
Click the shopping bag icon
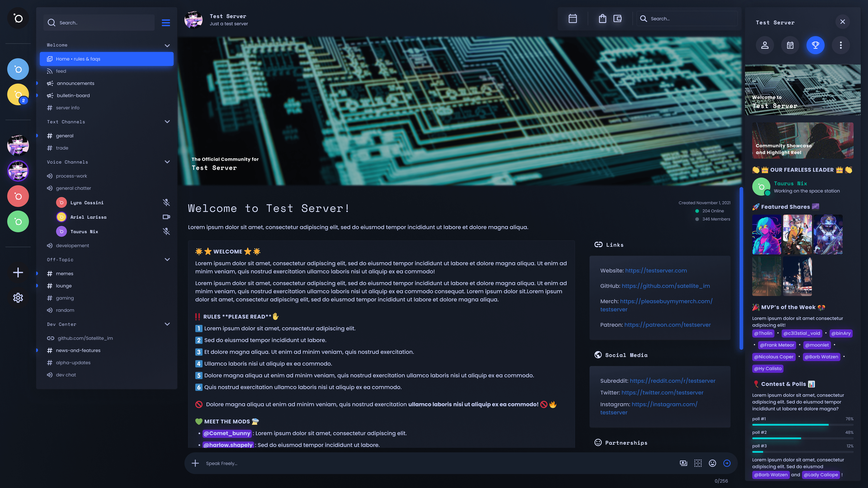point(602,18)
